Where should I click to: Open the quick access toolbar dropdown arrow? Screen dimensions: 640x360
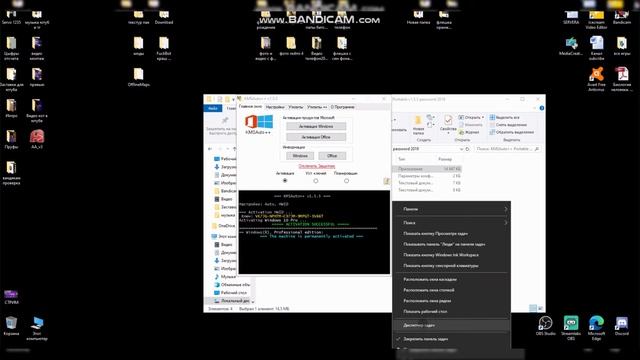(x=233, y=99)
